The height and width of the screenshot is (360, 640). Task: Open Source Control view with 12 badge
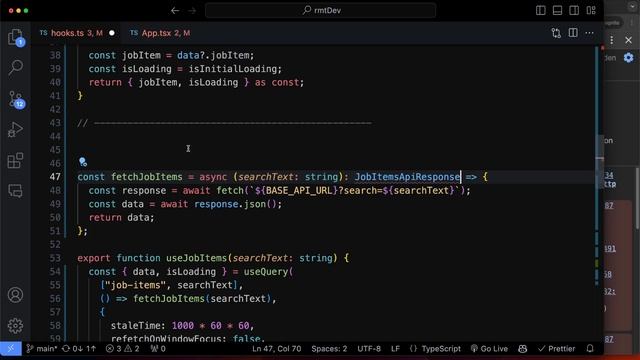pos(16,99)
